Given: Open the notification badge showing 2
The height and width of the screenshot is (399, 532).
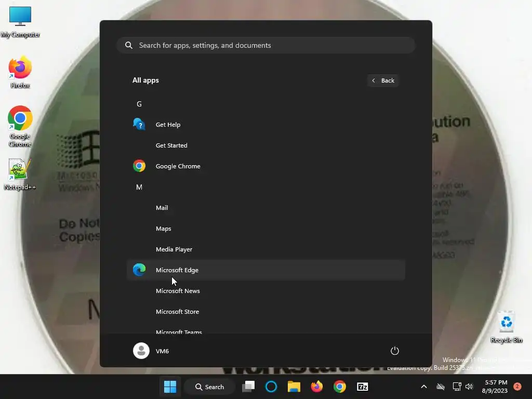Looking at the screenshot, I should pyautogui.click(x=517, y=387).
